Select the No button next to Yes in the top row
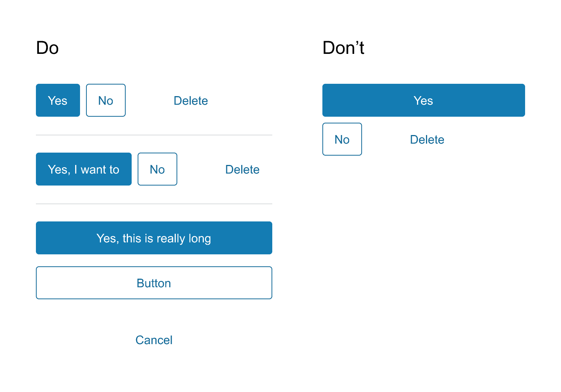 [x=105, y=100]
